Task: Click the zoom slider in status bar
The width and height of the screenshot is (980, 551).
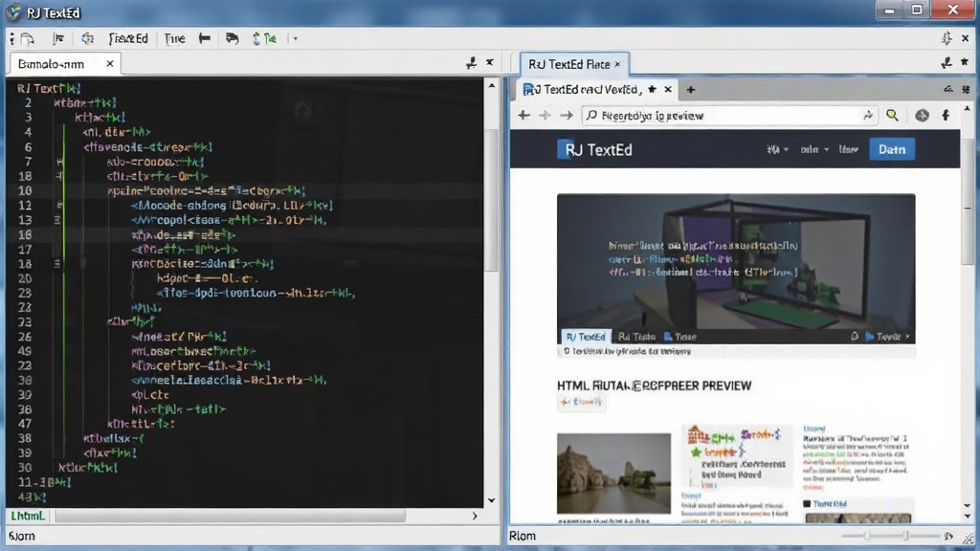Action: [891, 536]
